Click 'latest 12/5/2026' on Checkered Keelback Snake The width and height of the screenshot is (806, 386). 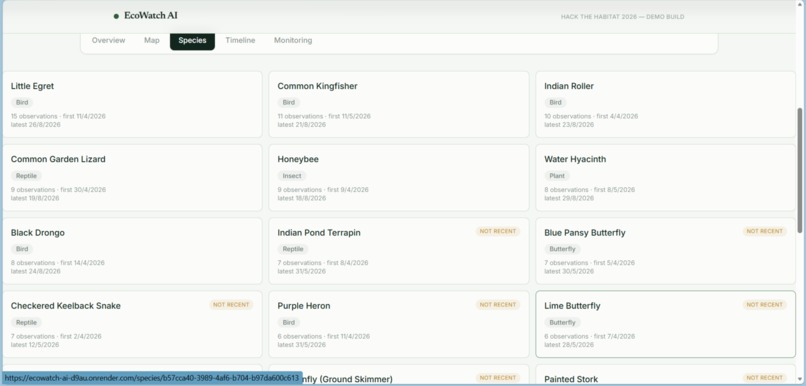pyautogui.click(x=35, y=344)
